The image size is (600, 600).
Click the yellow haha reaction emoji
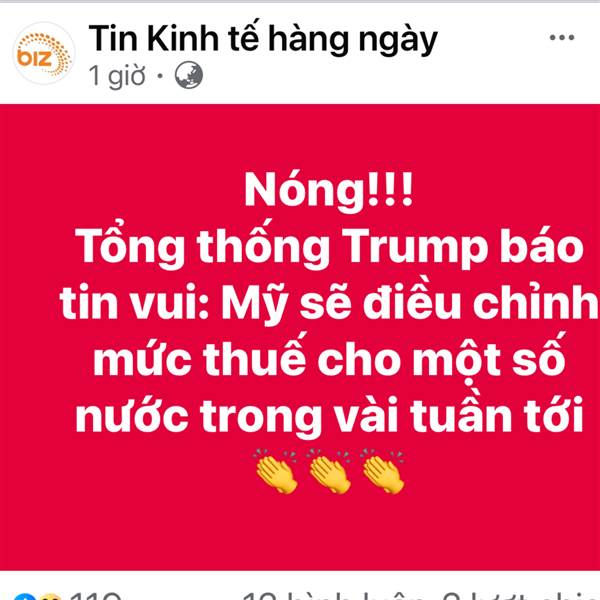pos(51,597)
